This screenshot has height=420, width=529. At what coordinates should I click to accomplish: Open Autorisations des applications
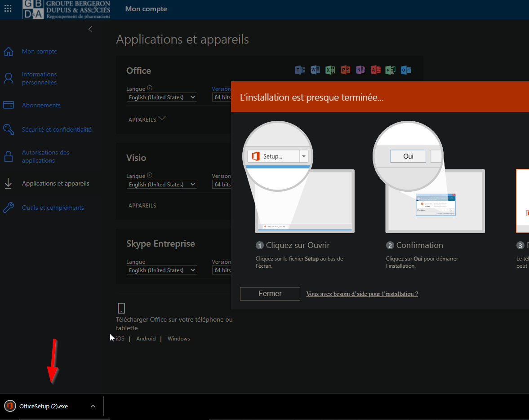[45, 156]
